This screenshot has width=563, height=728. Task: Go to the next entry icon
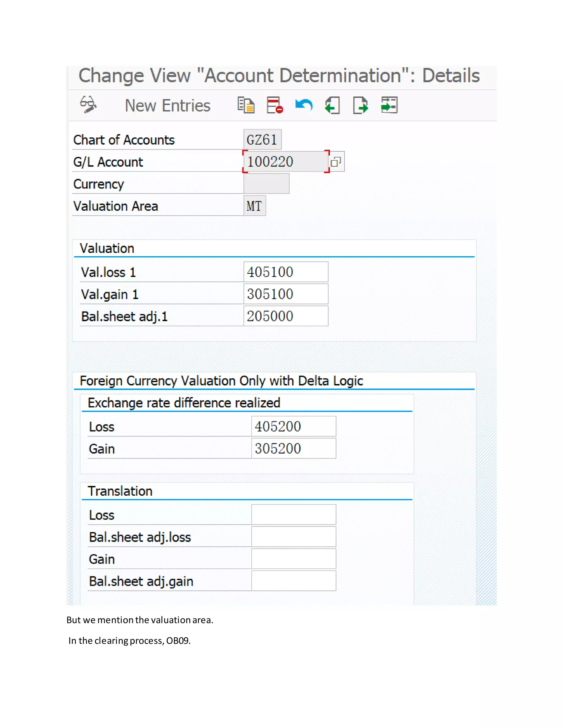[x=361, y=105]
